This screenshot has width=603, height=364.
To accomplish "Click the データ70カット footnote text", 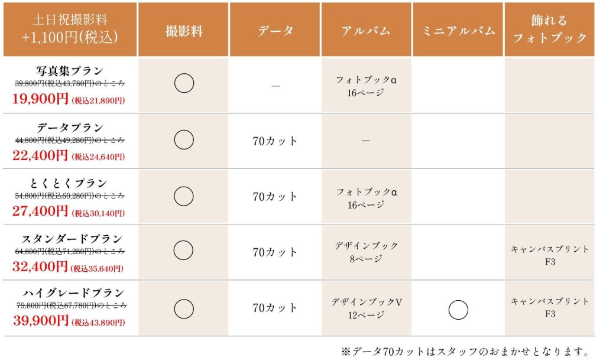I will click(465, 352).
